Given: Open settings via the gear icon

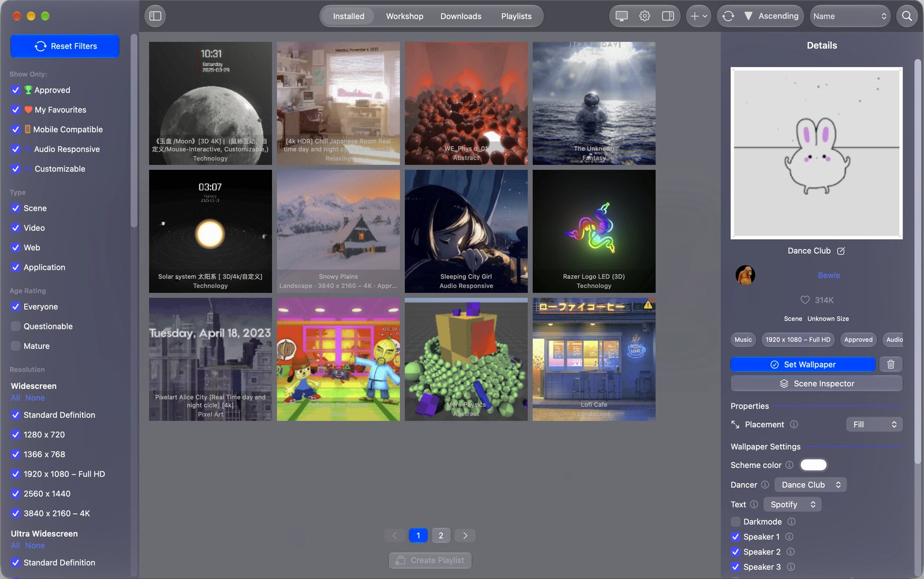Looking at the screenshot, I should pos(644,16).
